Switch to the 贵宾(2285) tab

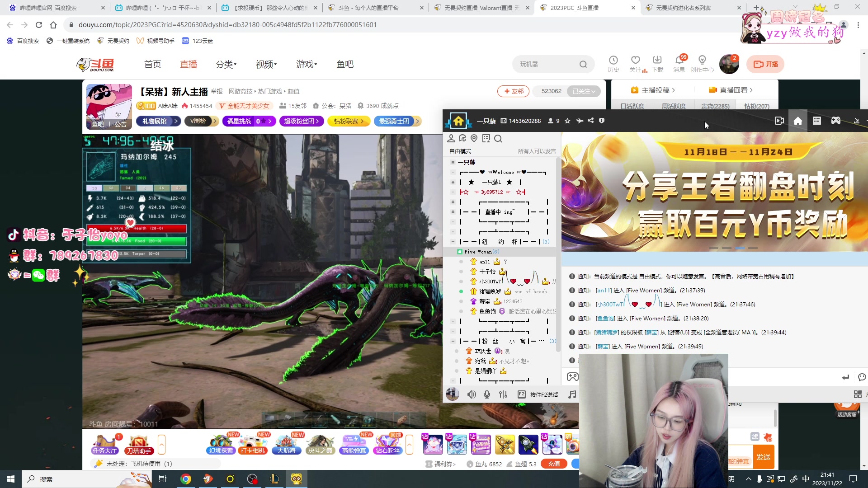coord(715,106)
